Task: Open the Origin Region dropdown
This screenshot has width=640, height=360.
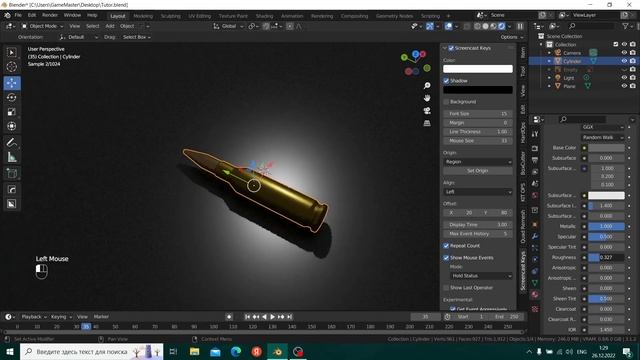Action: [478, 162]
